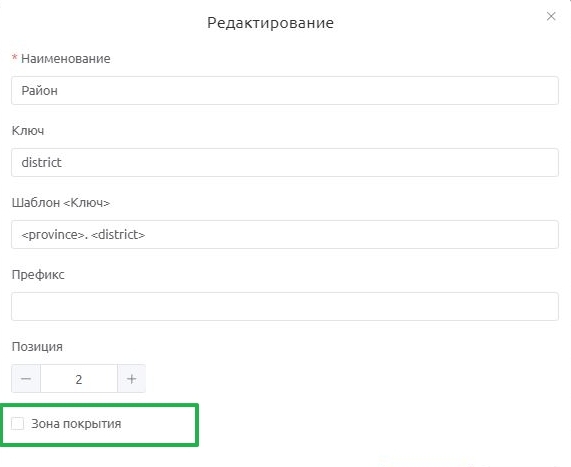Click the red required asterisk before Наименование
Image resolution: width=571 pixels, height=467 pixels.
click(x=15, y=58)
